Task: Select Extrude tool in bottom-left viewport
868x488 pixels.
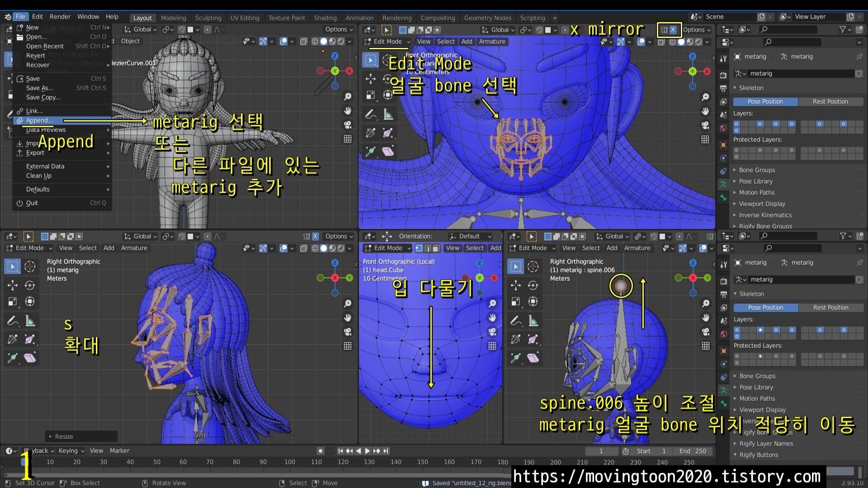Action: 13,358
